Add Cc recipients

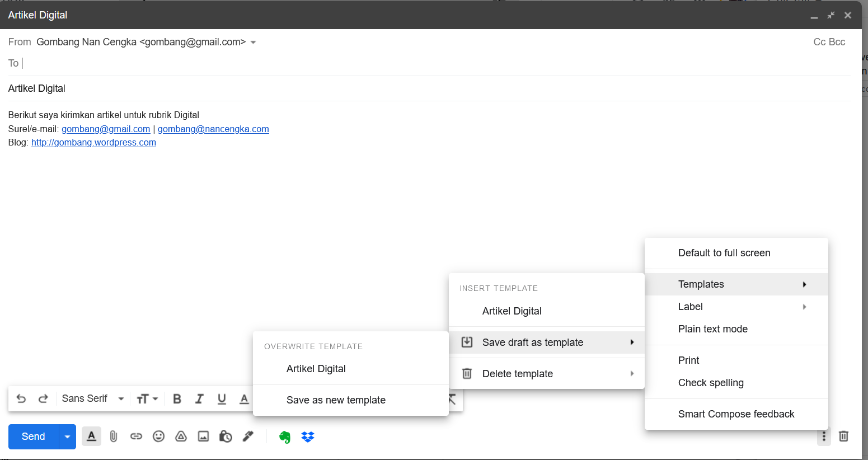(819, 42)
